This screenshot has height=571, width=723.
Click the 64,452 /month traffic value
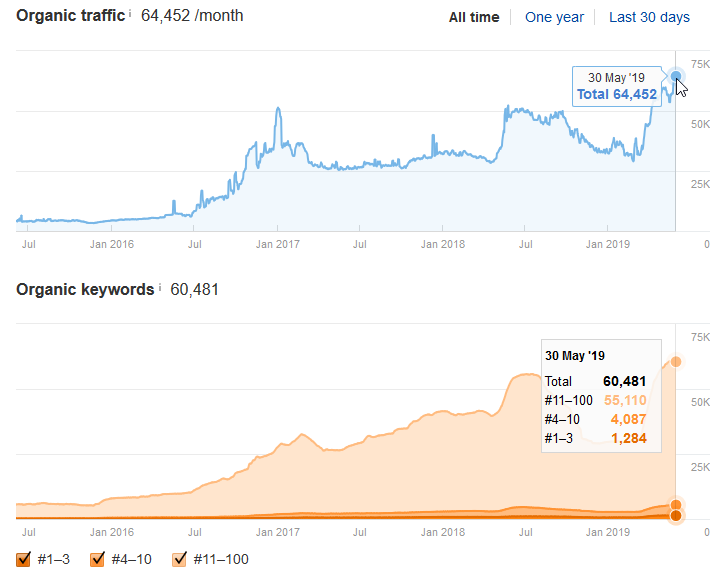192,16
